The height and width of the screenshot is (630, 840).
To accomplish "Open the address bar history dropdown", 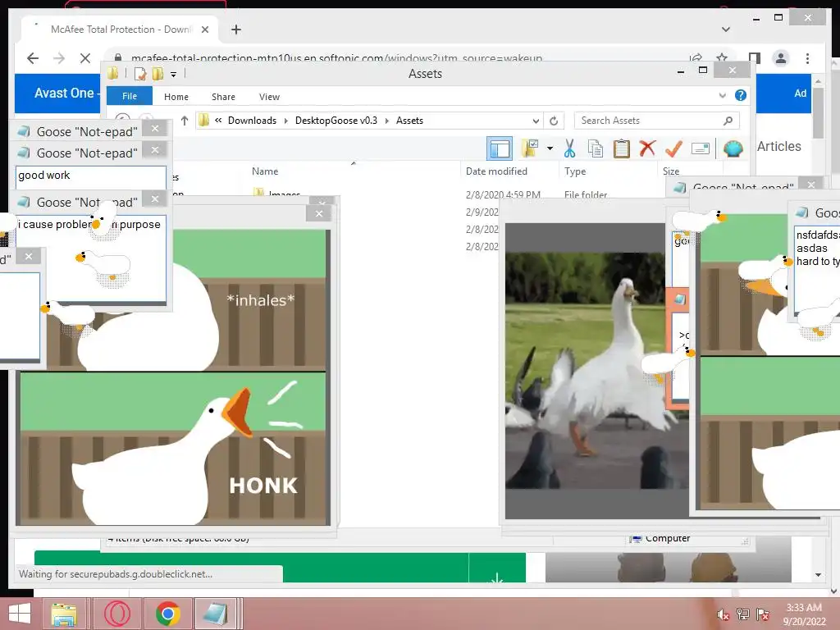I will [x=536, y=121].
